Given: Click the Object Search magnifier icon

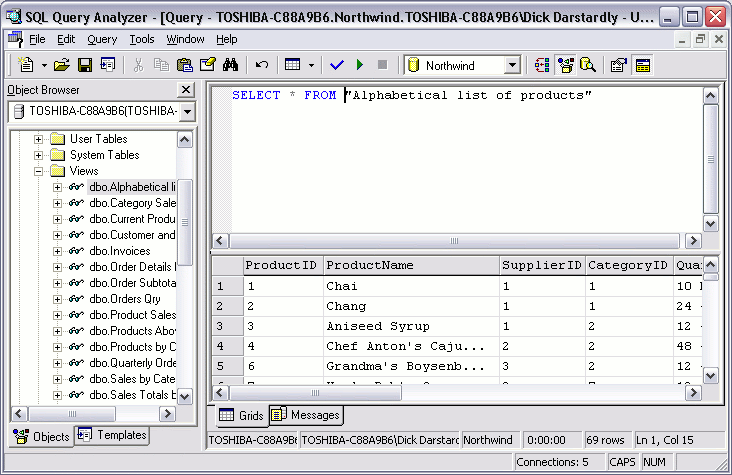Looking at the screenshot, I should 588,65.
